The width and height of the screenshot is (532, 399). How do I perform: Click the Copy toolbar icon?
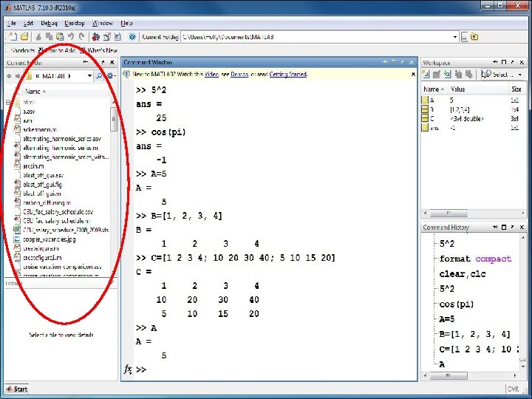(50, 37)
